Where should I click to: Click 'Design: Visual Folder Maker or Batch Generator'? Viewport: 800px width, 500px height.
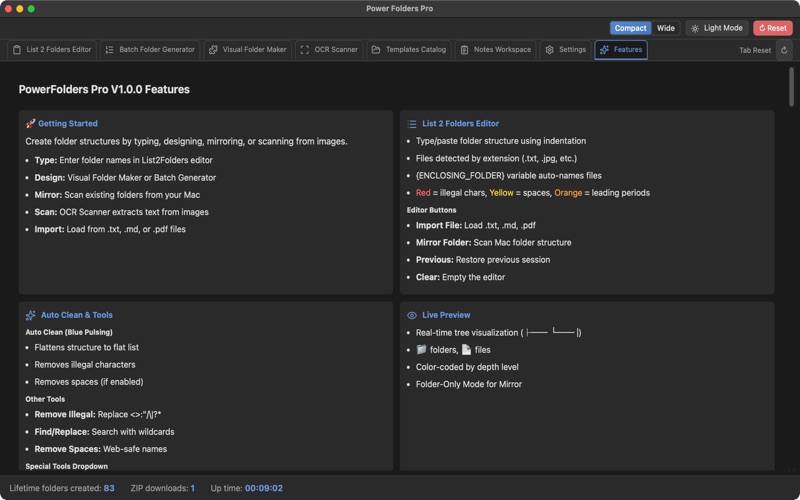(x=125, y=178)
